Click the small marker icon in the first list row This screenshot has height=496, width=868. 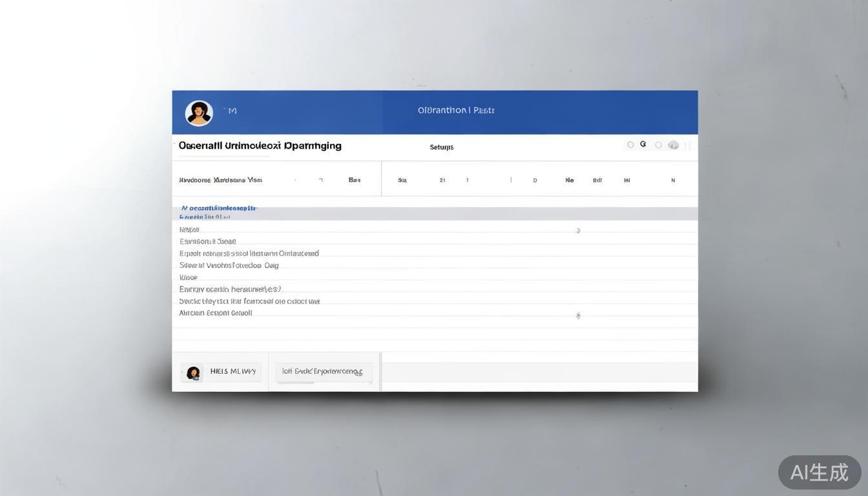point(578,231)
